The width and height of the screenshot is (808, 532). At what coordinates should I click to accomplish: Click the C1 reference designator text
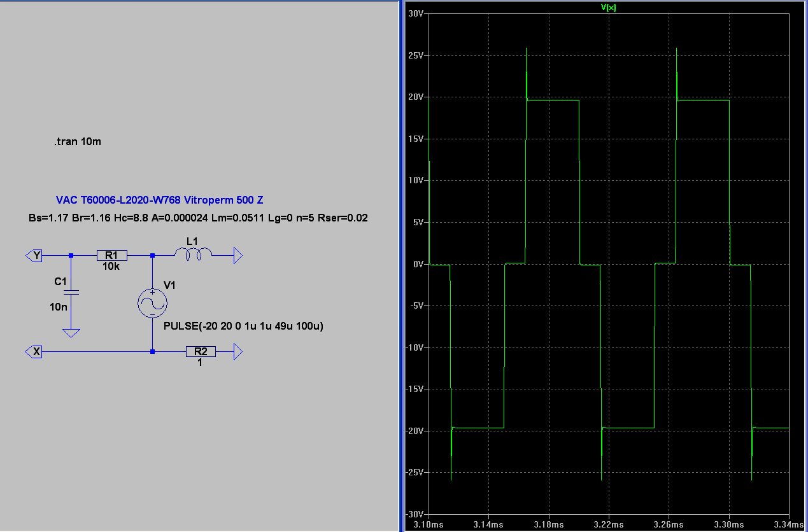coord(60,281)
